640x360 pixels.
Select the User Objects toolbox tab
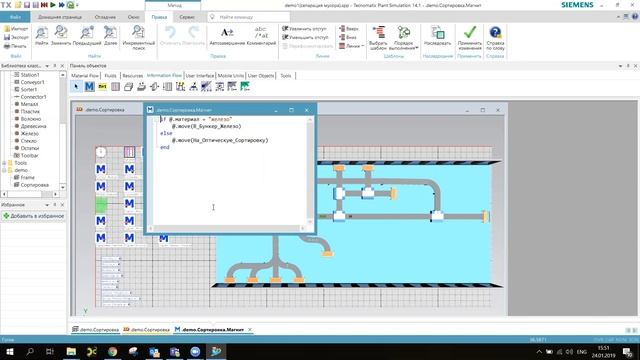[x=261, y=76]
